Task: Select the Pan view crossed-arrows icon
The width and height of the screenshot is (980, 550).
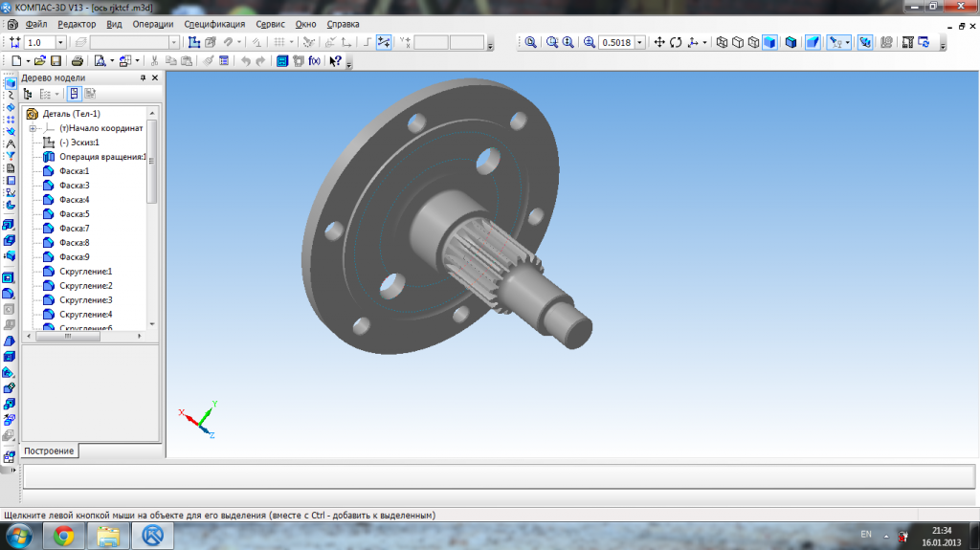Action: coord(659,42)
